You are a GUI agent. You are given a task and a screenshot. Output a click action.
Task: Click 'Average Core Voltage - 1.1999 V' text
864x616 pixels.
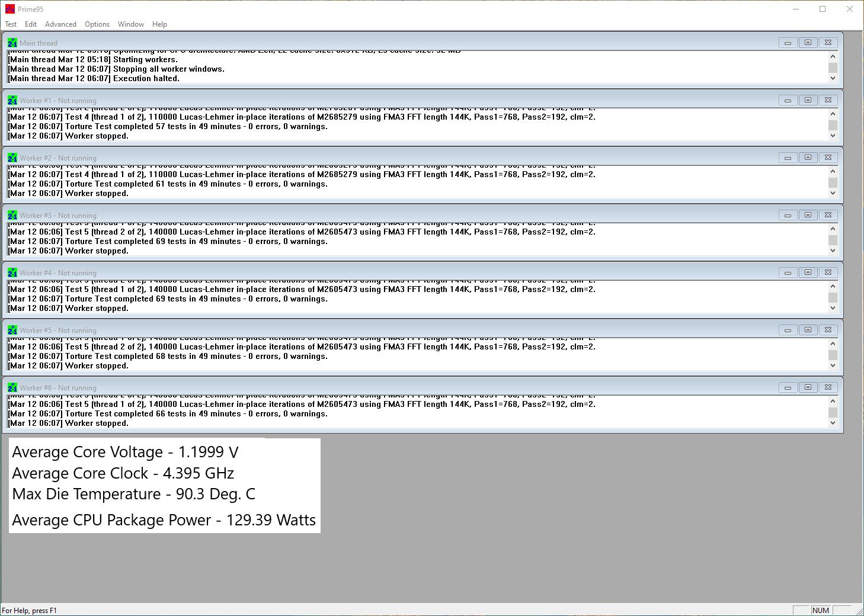click(125, 452)
